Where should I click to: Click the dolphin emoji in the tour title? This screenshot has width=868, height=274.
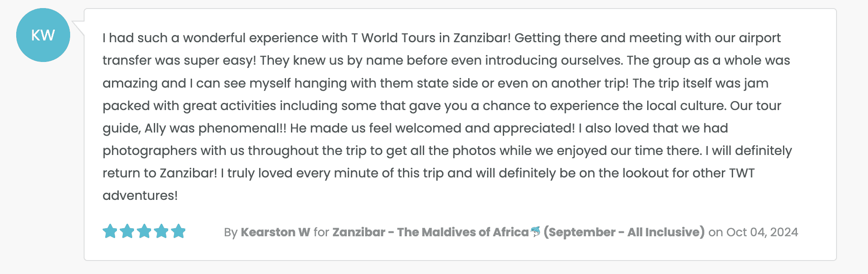point(535,232)
